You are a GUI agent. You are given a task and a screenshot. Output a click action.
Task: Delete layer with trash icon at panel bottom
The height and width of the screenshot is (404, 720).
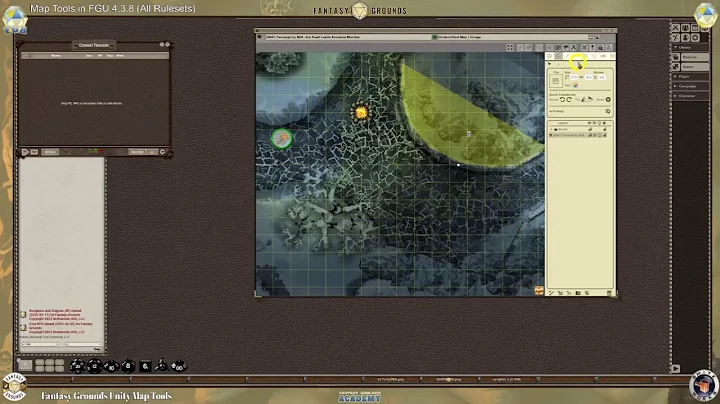pyautogui.click(x=609, y=293)
